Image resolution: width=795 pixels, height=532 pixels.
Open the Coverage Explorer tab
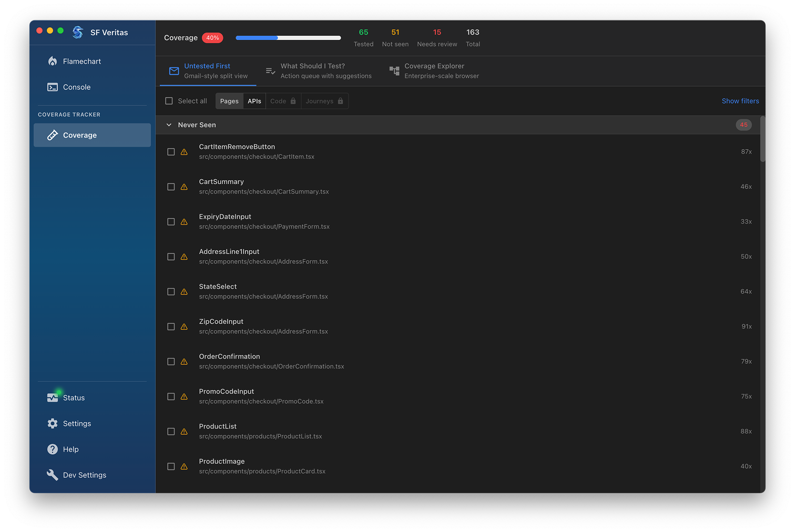pyautogui.click(x=434, y=71)
